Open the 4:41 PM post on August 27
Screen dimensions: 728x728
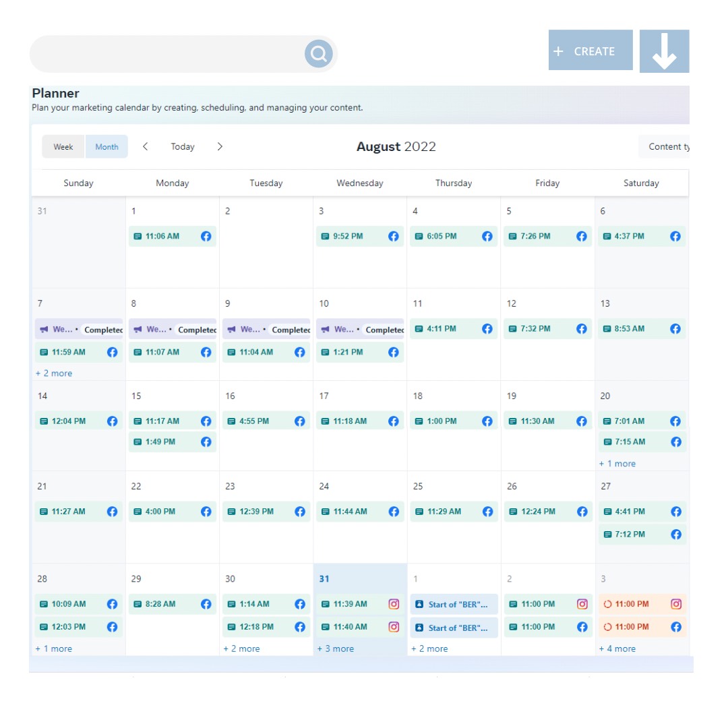[641, 512]
